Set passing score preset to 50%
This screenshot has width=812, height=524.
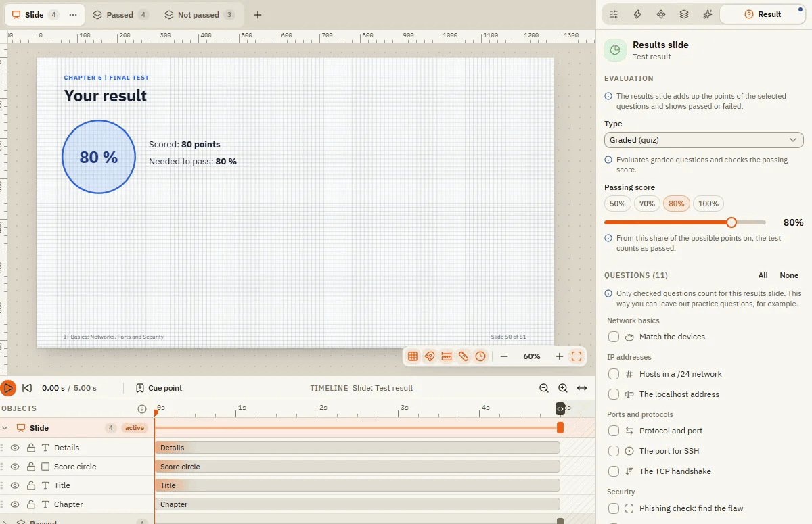[x=618, y=204]
